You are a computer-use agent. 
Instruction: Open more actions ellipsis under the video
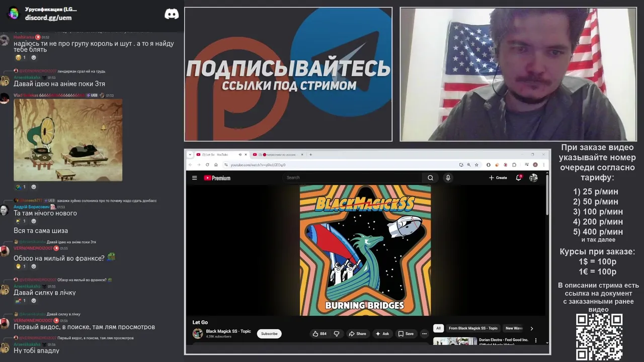[424, 333]
